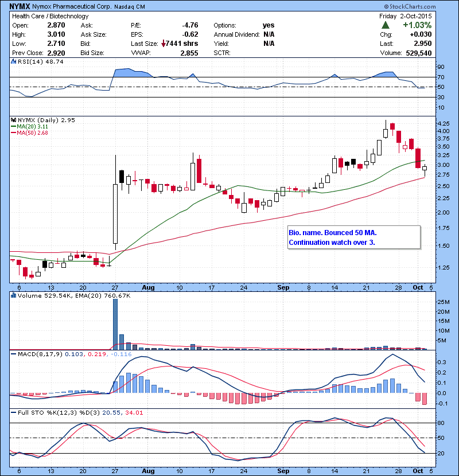The height and width of the screenshot is (476, 459).
Task: Click the stochastic axis label 80
Action: point(441,423)
